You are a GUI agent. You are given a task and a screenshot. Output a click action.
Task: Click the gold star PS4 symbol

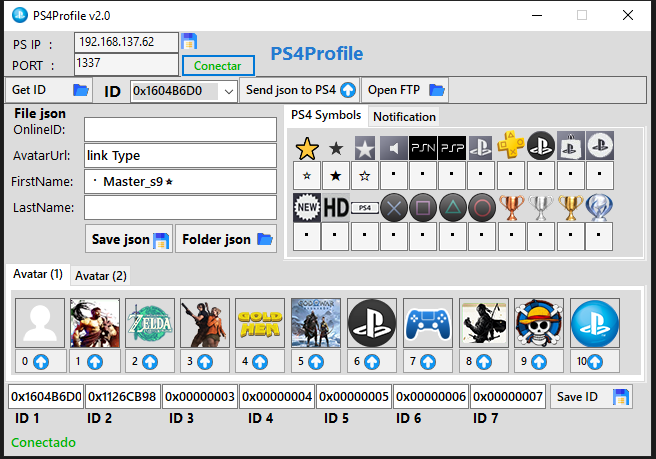(x=307, y=147)
